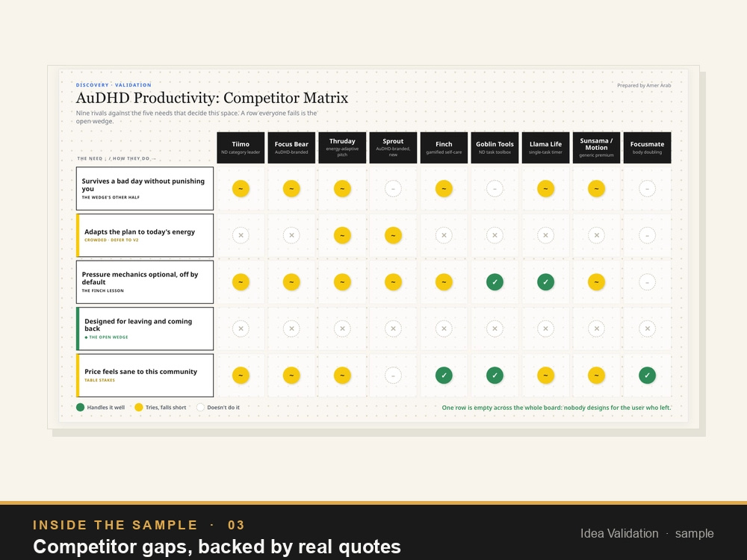The width and height of the screenshot is (747, 560).
Task: Click Goblin Tools dash icon in Survives a bad day row
Action: [495, 189]
